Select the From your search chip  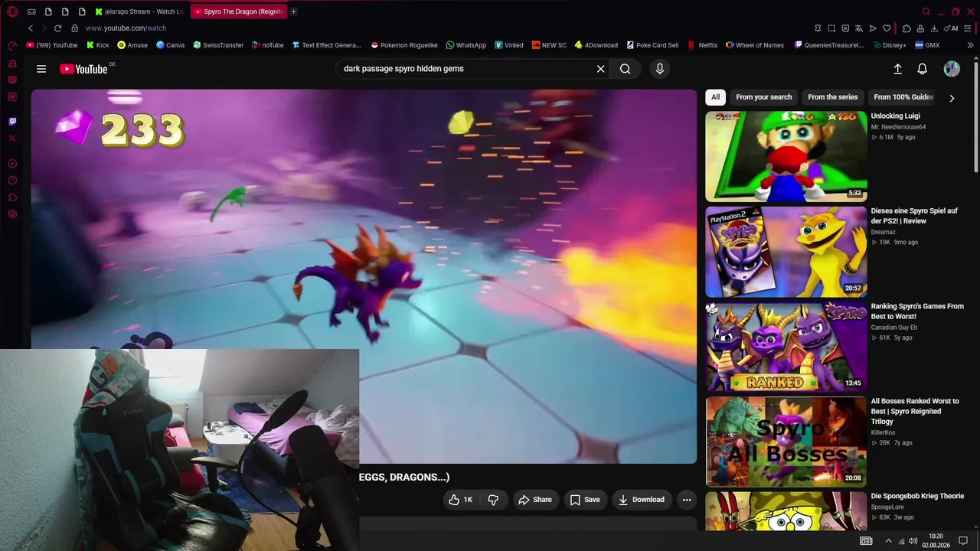click(x=763, y=97)
